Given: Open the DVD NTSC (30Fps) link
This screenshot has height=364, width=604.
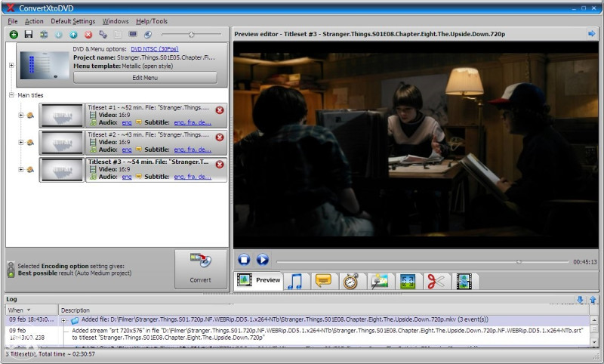Looking at the screenshot, I should point(155,49).
